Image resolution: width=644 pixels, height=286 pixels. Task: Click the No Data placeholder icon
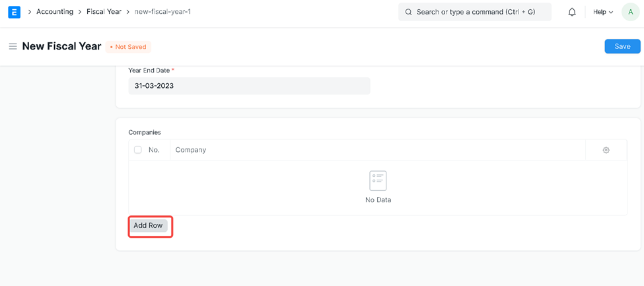[x=378, y=180]
